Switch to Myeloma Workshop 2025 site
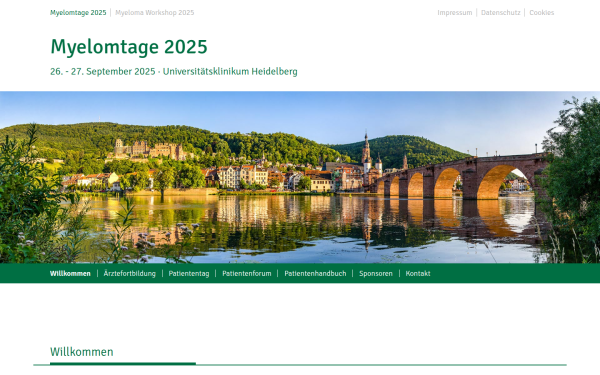 click(x=155, y=13)
